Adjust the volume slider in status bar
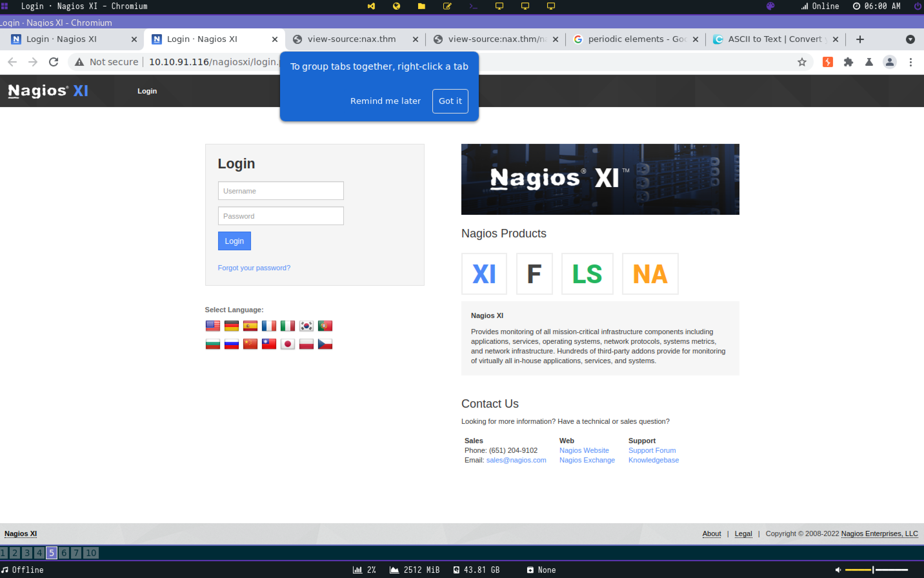Image resolution: width=924 pixels, height=578 pixels. (873, 570)
